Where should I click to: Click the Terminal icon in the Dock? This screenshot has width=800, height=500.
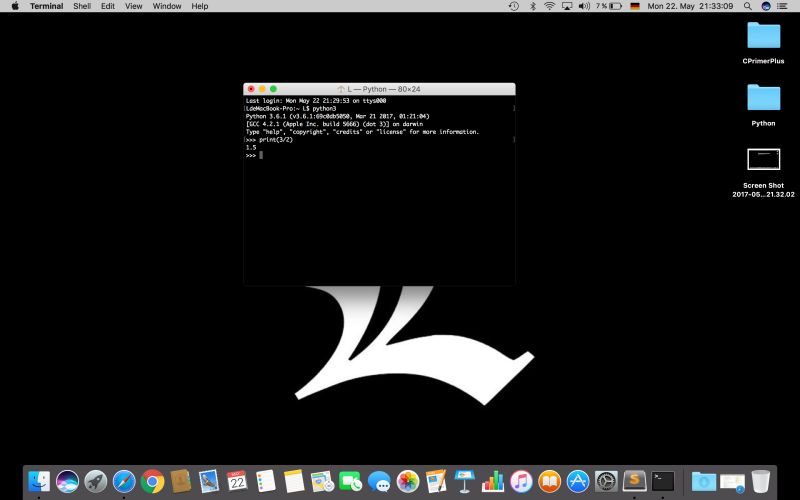click(x=663, y=481)
